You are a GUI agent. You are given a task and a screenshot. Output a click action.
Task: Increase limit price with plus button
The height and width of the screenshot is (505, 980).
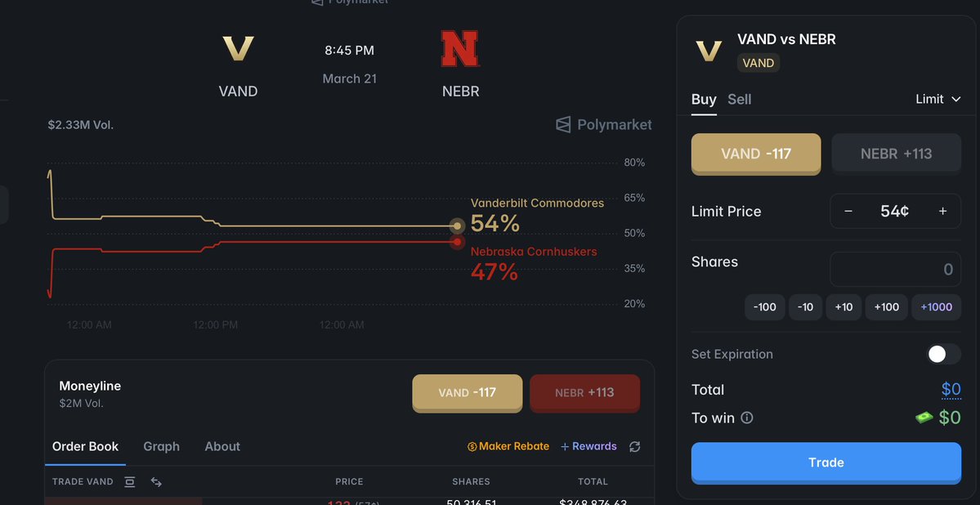click(x=942, y=211)
